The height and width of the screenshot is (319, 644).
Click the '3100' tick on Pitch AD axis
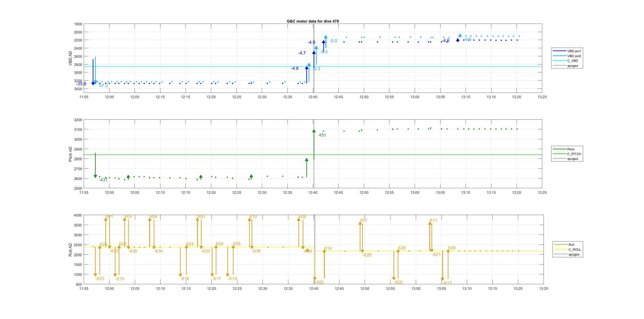(78, 129)
